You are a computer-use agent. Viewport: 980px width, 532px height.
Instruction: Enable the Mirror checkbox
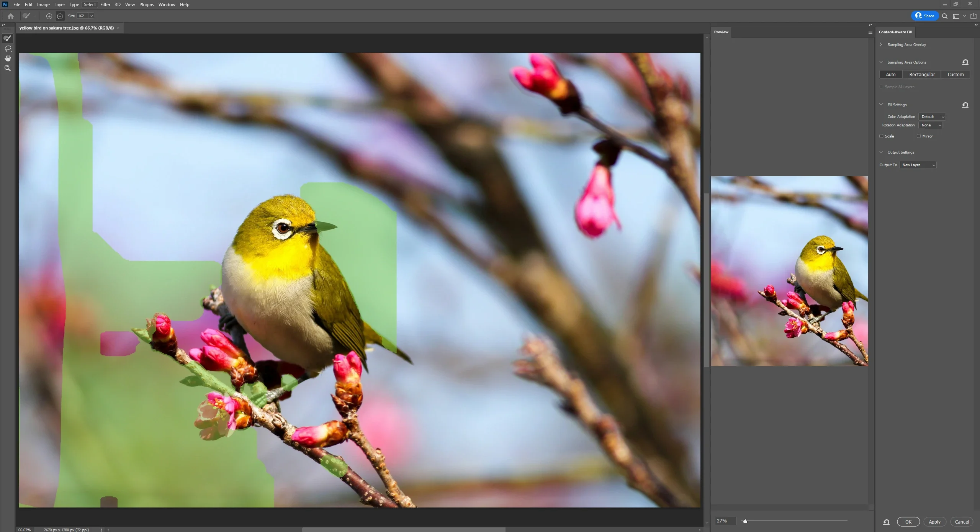coord(919,136)
